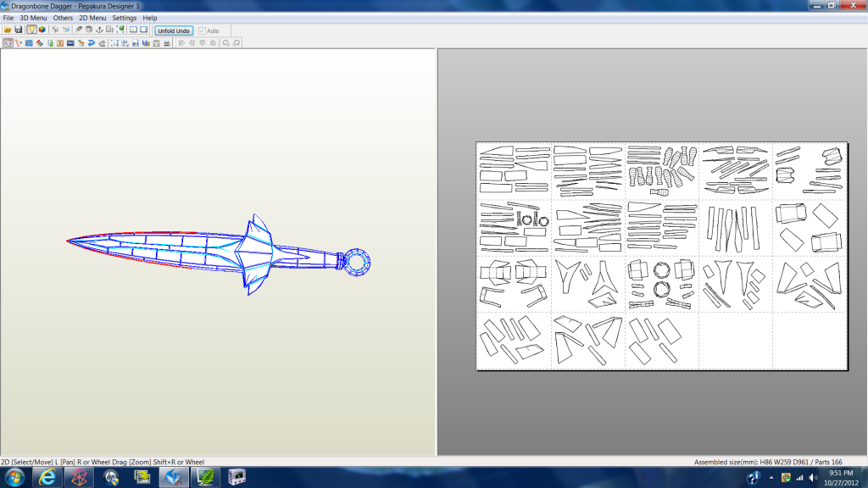Switch to the split two-pane window layout icon

click(133, 30)
